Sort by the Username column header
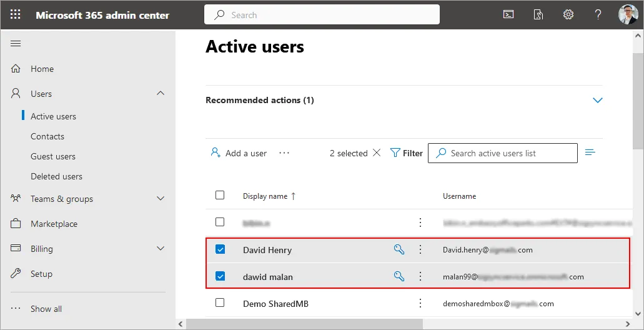644x330 pixels. pos(459,196)
